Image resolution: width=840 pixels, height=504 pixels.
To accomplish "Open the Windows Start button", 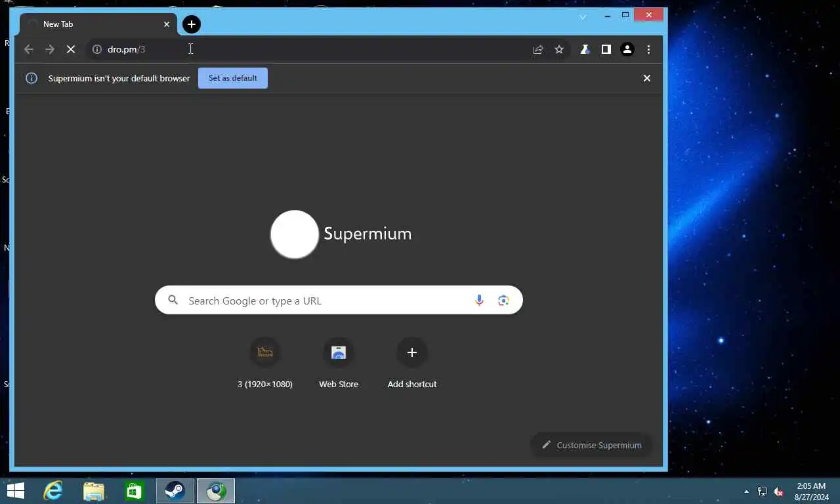I will pos(15,491).
